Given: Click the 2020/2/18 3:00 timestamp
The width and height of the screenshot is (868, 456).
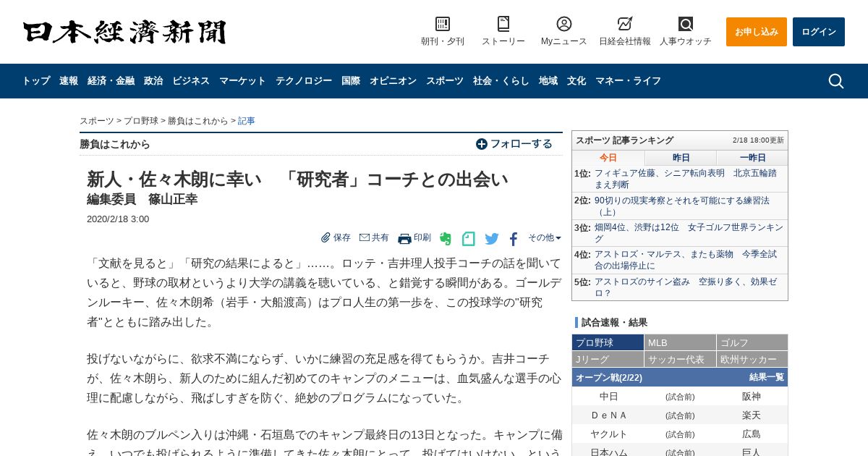Looking at the screenshot, I should click(x=118, y=219).
